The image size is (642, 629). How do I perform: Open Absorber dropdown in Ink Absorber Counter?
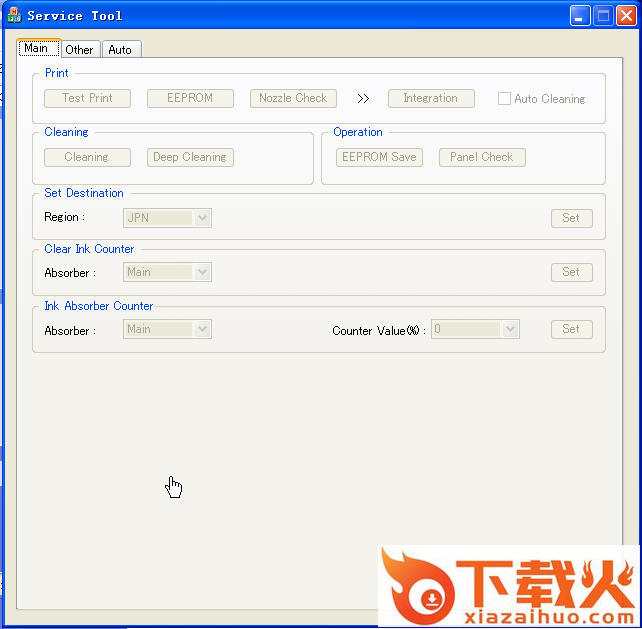tap(167, 329)
